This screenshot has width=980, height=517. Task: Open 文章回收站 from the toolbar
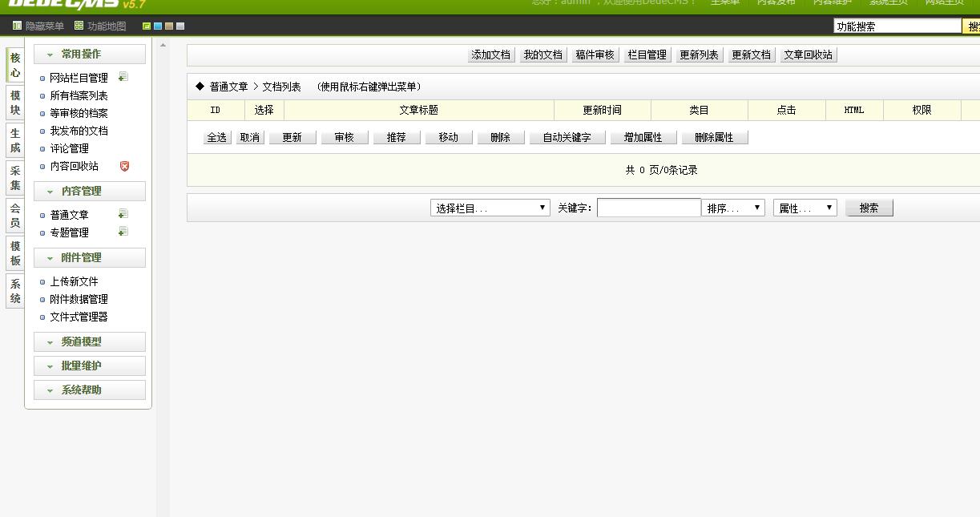809,55
